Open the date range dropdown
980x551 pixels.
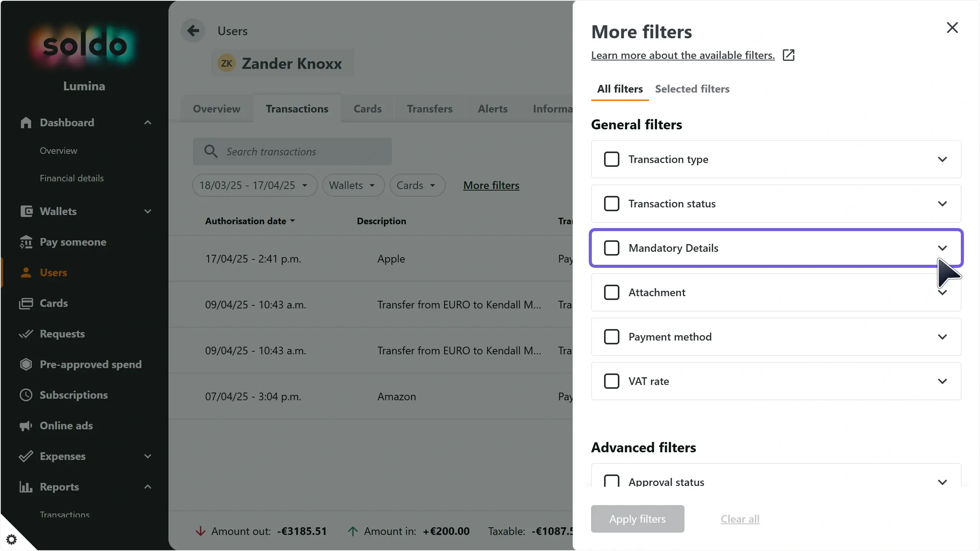(x=255, y=185)
